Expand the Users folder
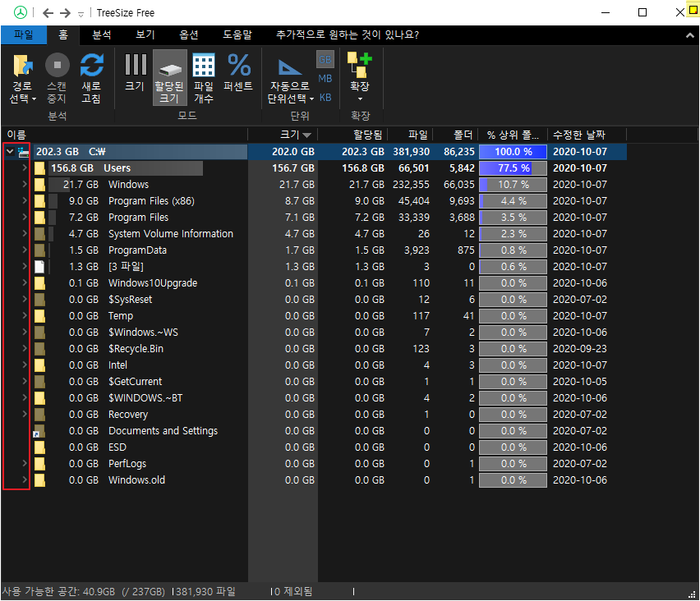Viewport: 700px width, 601px height. (25, 167)
